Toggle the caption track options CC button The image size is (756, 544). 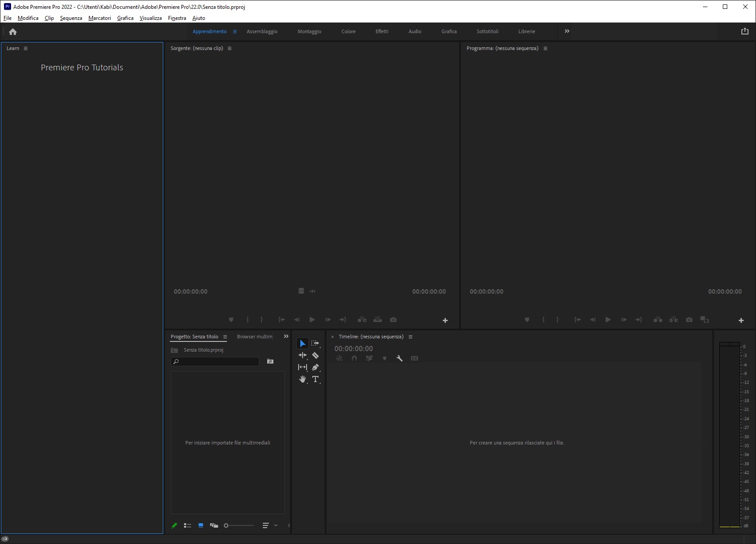tap(414, 358)
